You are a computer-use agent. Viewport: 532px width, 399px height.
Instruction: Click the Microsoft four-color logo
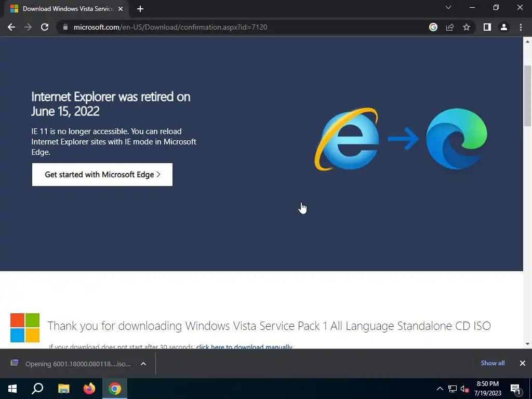coord(25,328)
